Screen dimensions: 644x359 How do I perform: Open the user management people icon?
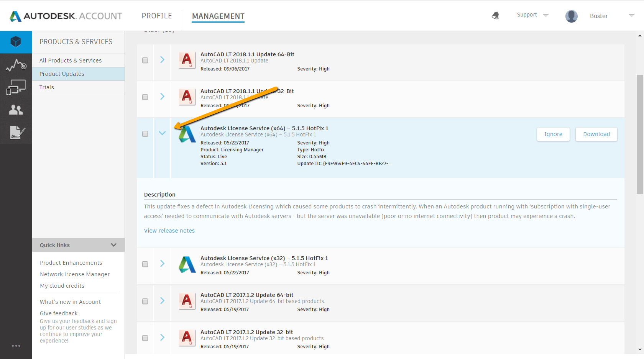click(16, 110)
